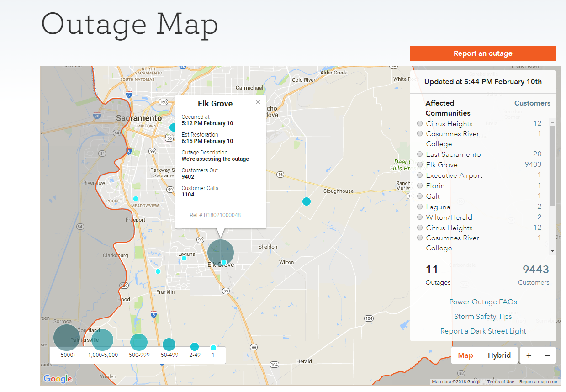The image size is (566, 392).
Task: Select the Galt radio button
Action: click(x=419, y=196)
